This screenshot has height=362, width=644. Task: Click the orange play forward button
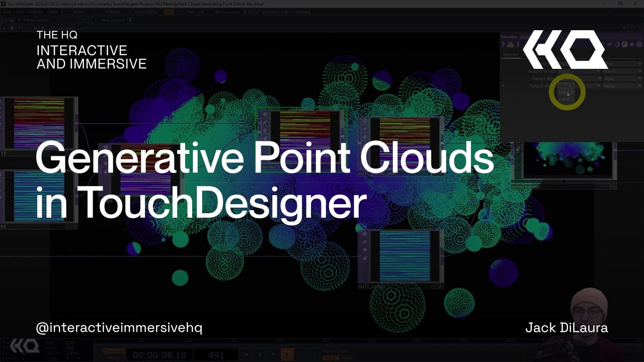pyautogui.click(x=287, y=354)
